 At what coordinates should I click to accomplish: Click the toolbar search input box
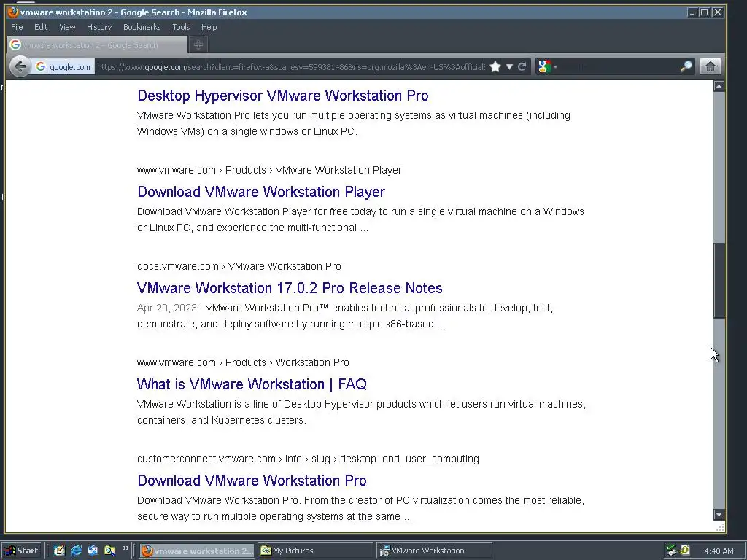click(x=619, y=66)
